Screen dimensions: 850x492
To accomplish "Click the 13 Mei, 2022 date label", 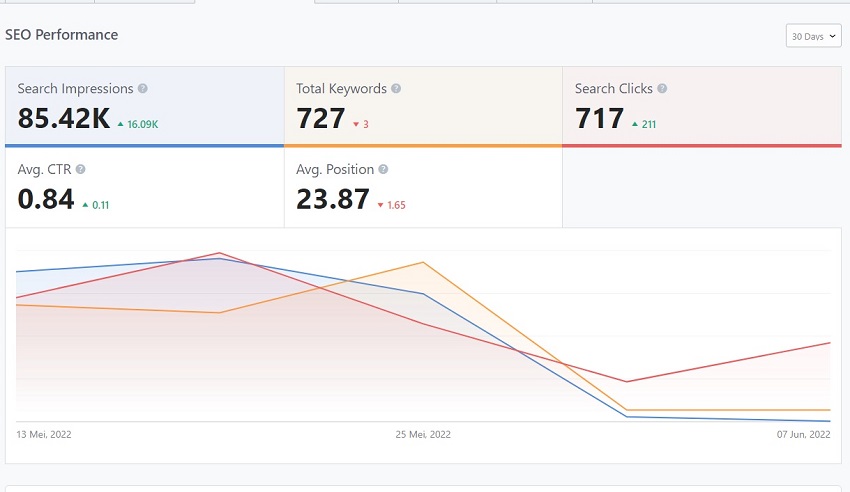I will (44, 434).
